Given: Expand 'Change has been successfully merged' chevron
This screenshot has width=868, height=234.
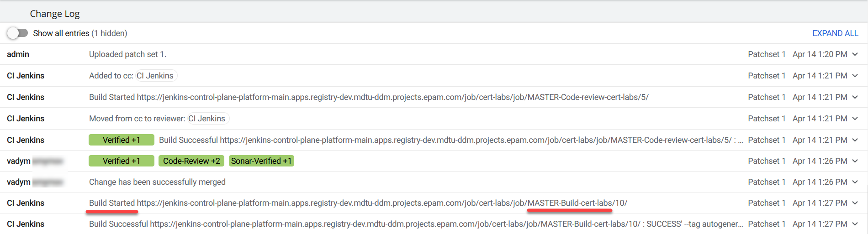Looking at the screenshot, I should [855, 182].
